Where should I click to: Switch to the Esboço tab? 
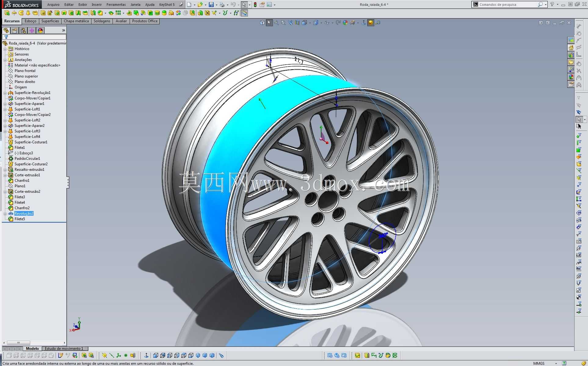tap(31, 21)
